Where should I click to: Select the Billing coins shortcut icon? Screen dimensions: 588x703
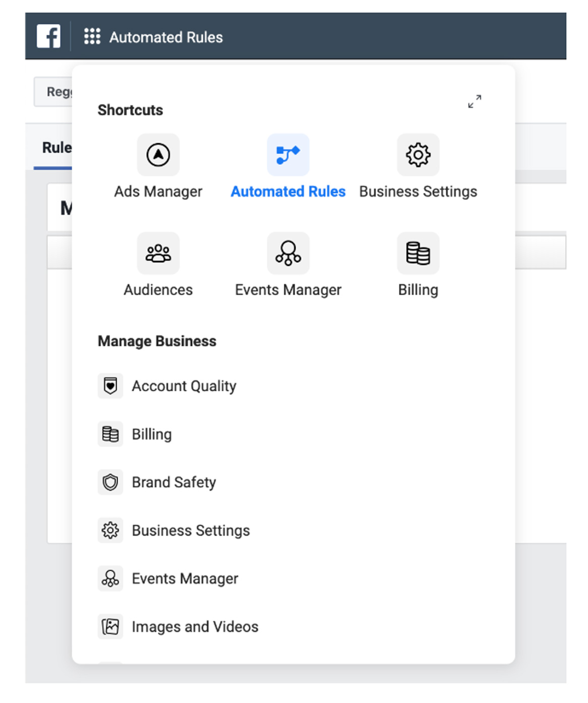click(x=418, y=253)
